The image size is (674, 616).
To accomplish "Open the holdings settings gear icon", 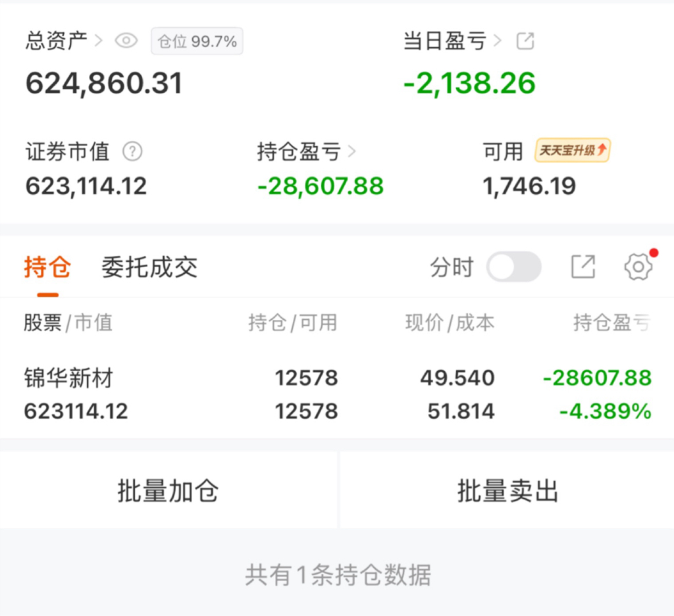I will click(637, 267).
